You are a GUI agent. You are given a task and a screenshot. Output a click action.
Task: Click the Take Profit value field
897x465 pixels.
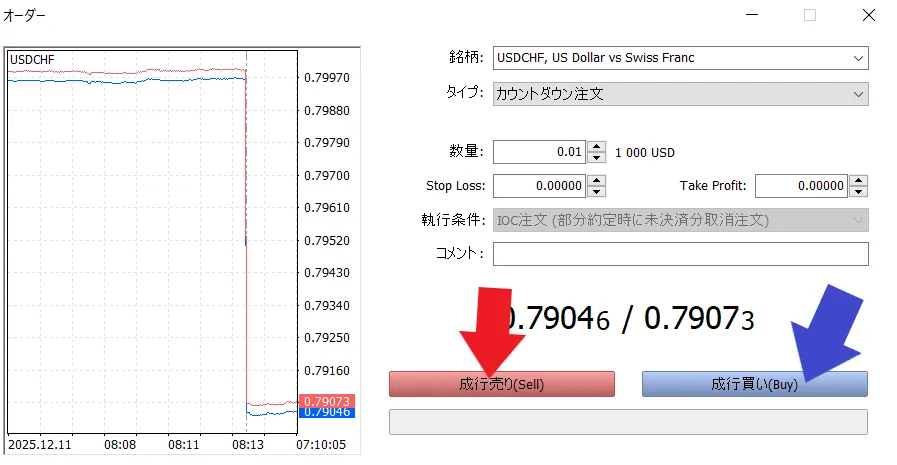(x=800, y=186)
